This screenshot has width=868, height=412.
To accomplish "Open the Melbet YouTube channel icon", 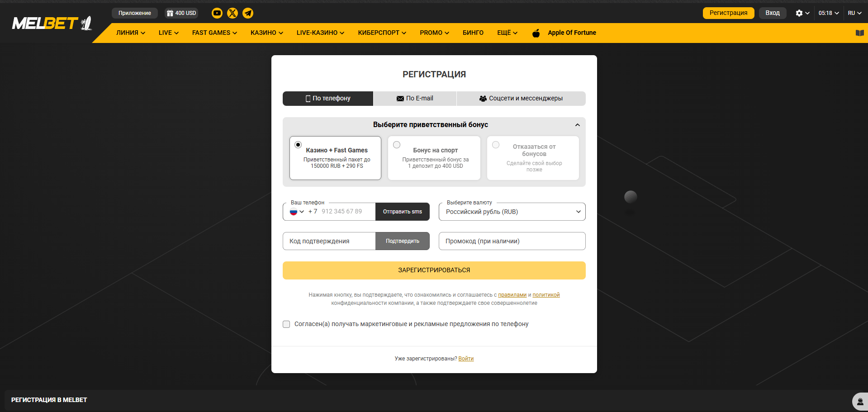I will (x=217, y=13).
